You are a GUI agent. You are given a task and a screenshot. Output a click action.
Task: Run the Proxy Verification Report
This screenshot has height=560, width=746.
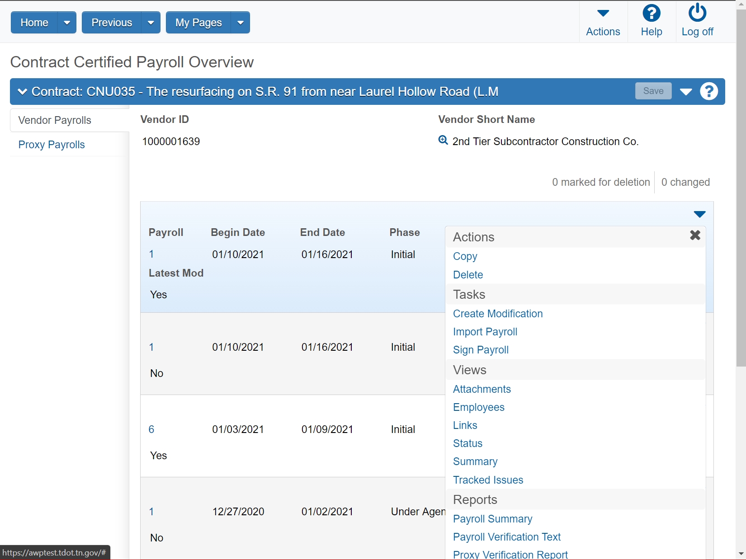[x=510, y=555]
